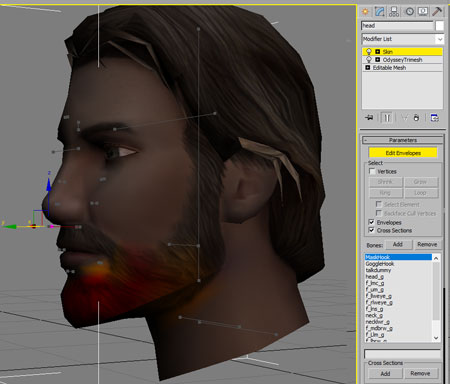Select the f_rlweye_g bone
This screenshot has height=384, width=450.
[398, 302]
